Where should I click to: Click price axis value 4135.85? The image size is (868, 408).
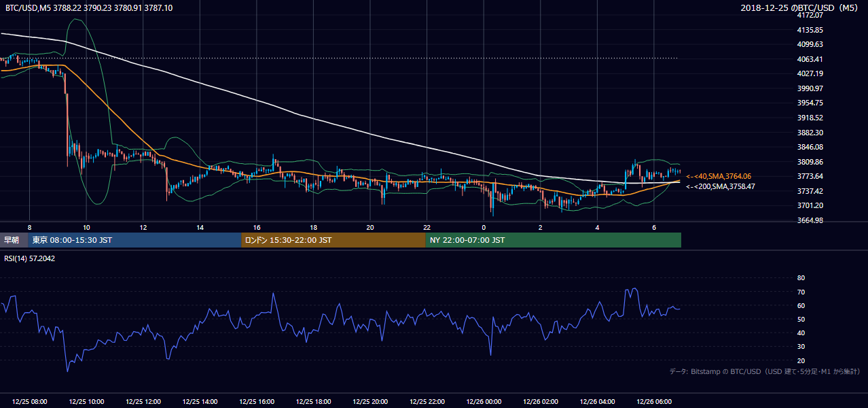click(810, 30)
